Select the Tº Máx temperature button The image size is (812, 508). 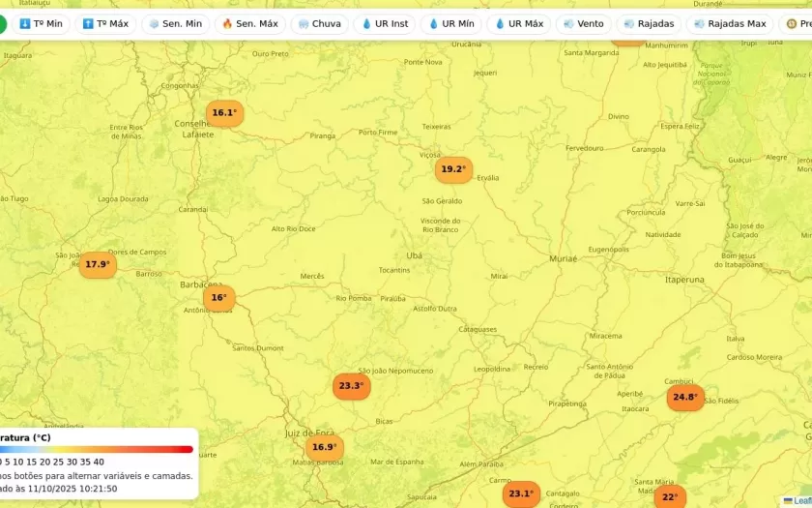105,24
